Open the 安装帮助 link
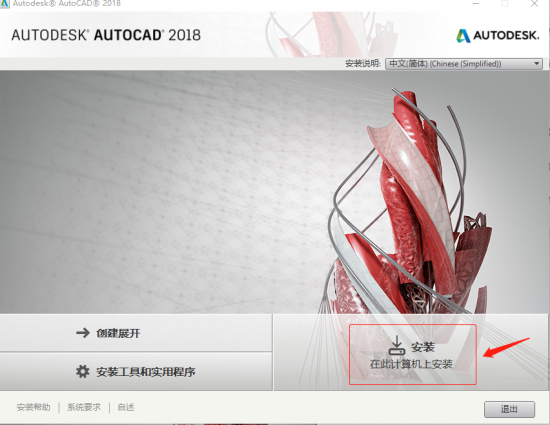The image size is (550, 425). [x=33, y=407]
